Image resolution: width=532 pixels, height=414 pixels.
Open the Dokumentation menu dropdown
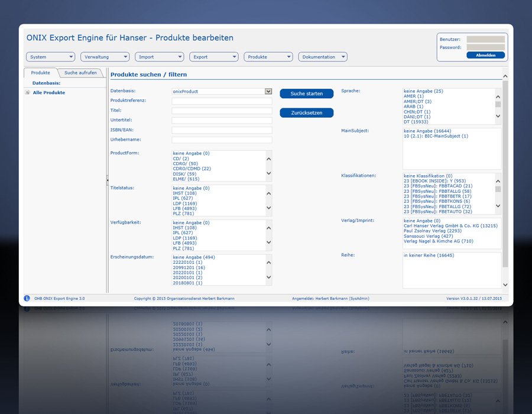pyautogui.click(x=323, y=57)
